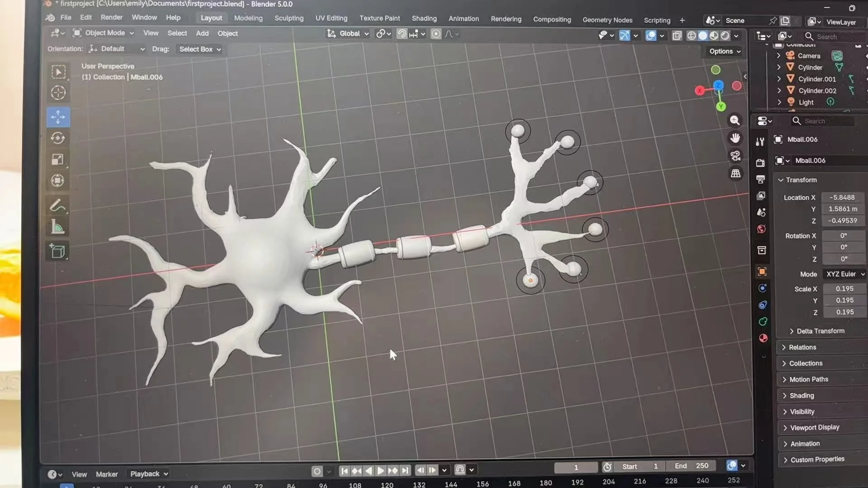The height and width of the screenshot is (488, 868).
Task: Select the Move tool in the toolbar
Action: (58, 117)
